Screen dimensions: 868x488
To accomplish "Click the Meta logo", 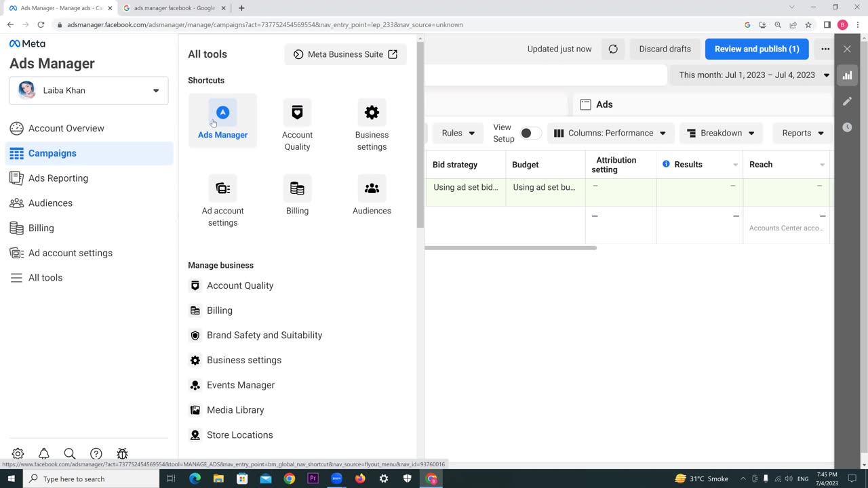I will tap(27, 43).
